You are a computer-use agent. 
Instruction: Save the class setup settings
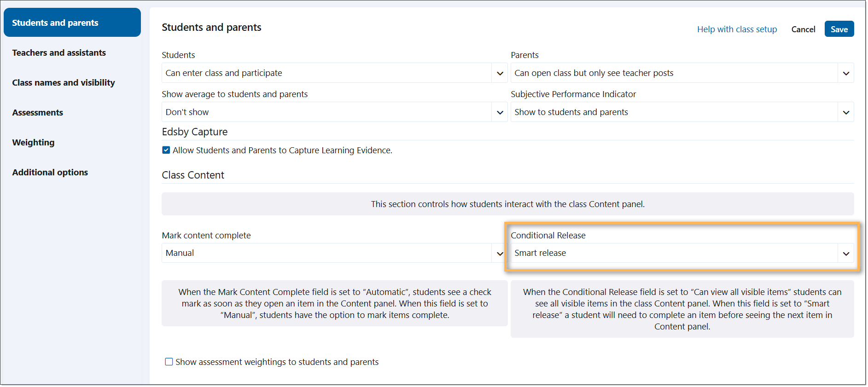click(x=839, y=29)
